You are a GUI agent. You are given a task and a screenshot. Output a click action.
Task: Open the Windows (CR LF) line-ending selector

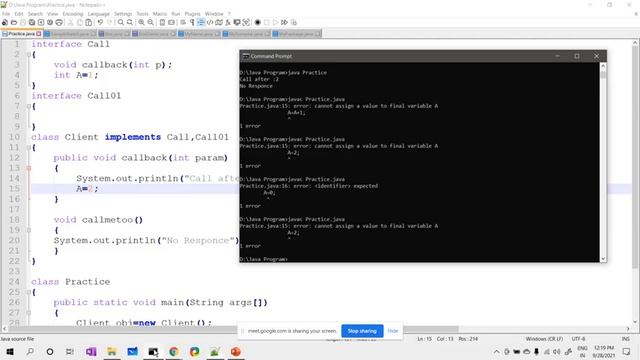point(544,339)
